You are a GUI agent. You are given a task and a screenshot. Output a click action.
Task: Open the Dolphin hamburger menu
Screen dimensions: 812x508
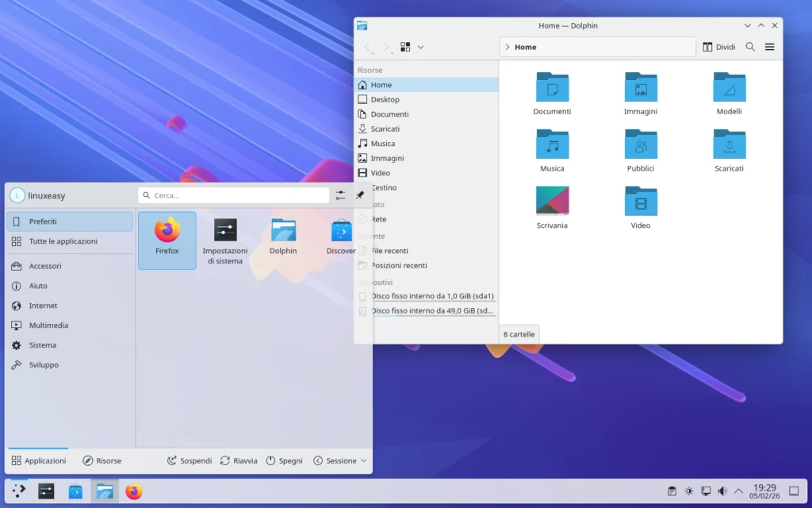click(768, 46)
